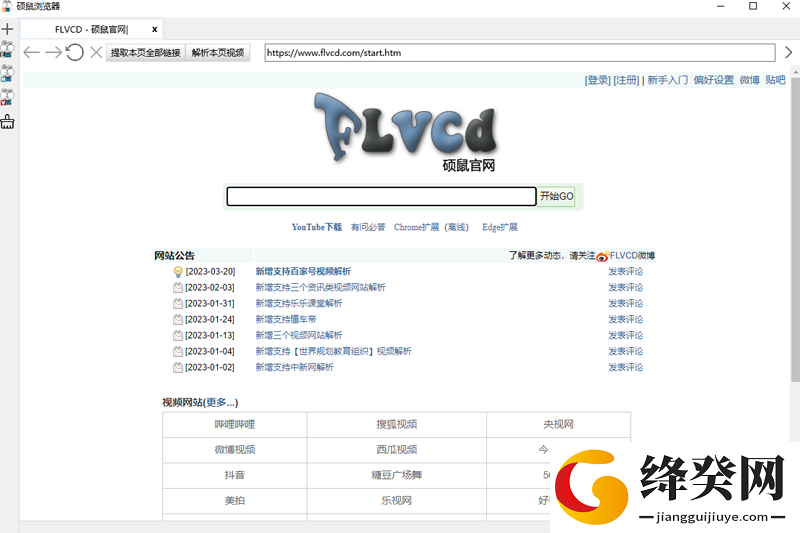Reload the page with the refresh icon
Screen dimensions: 800x533
tap(74, 52)
